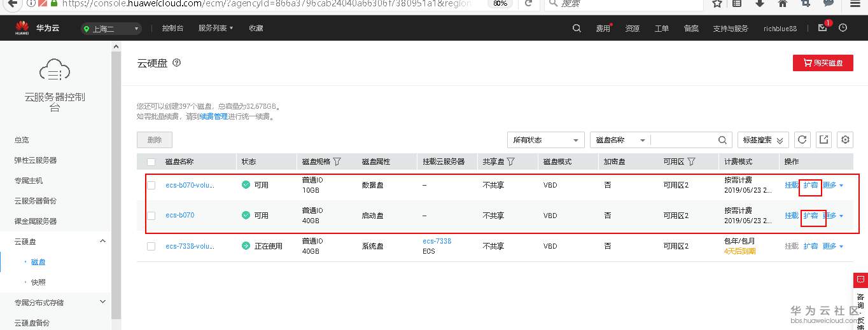Viewport: 868px width, 330px height.
Task: Click the disk name search input field
Action: click(x=684, y=140)
